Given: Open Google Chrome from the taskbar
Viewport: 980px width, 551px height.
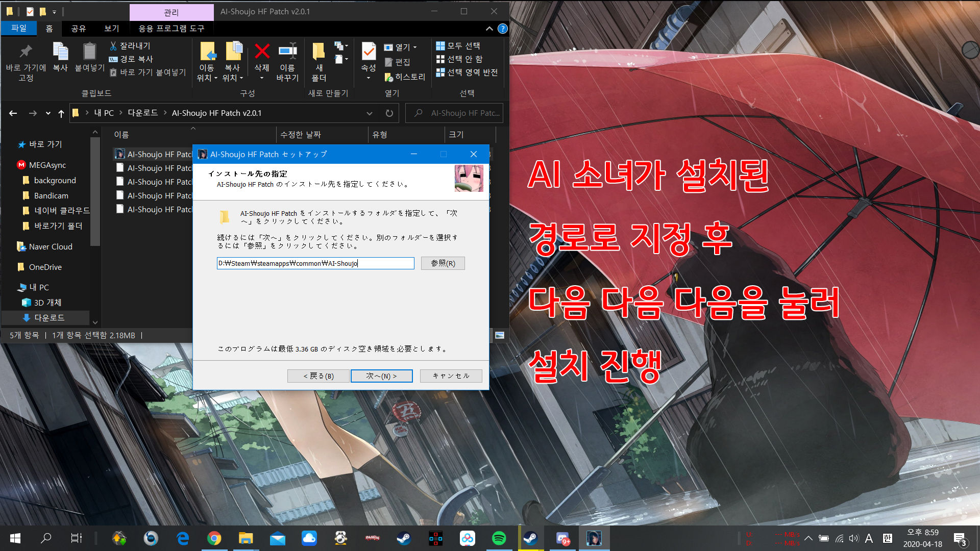Looking at the screenshot, I should coord(214,538).
